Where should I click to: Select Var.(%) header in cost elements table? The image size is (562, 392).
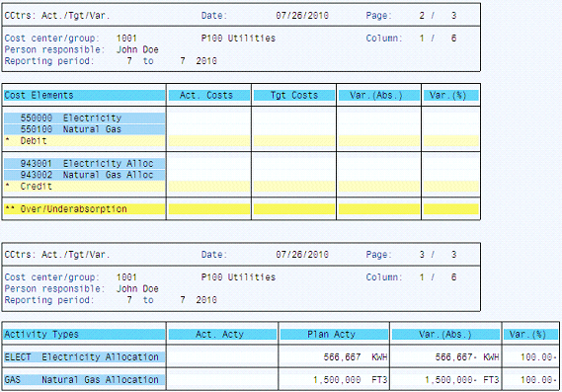click(x=451, y=96)
